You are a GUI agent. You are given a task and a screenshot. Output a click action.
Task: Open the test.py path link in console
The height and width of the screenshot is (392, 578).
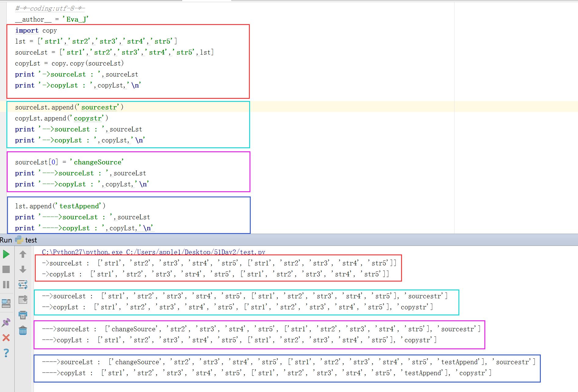[196, 252]
